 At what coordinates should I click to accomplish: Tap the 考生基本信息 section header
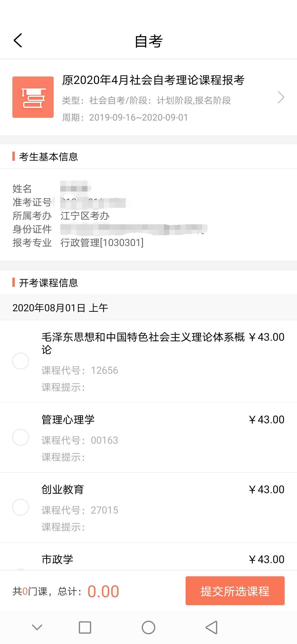point(48,157)
